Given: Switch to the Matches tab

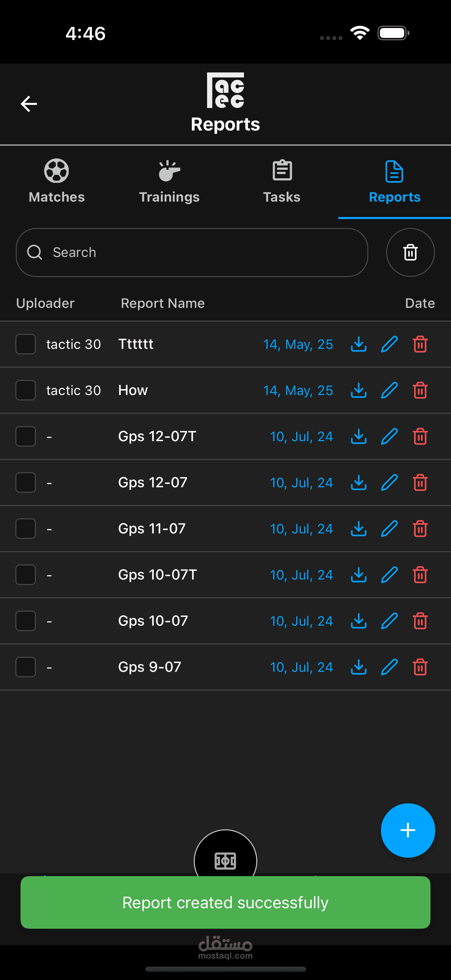Looking at the screenshot, I should 57,181.
